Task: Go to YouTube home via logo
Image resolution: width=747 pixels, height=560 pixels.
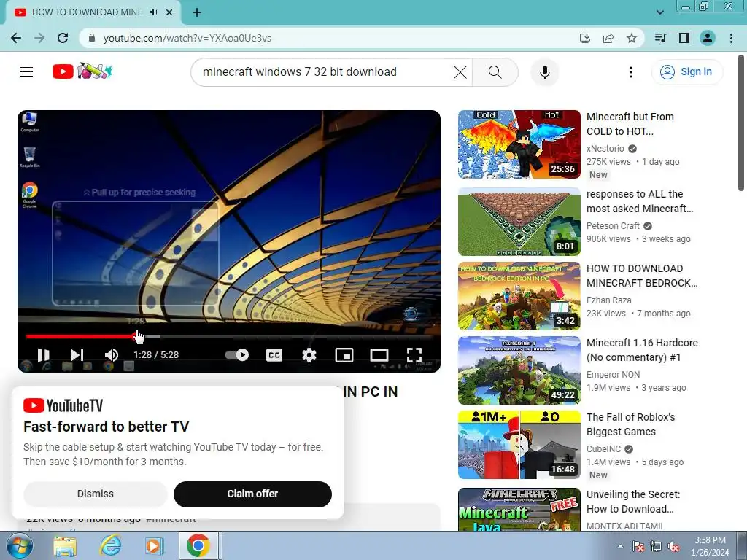Action: [82, 71]
